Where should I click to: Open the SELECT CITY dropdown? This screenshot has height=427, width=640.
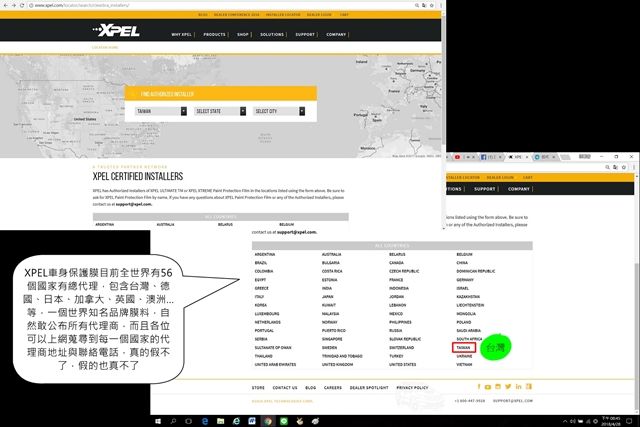click(x=279, y=111)
